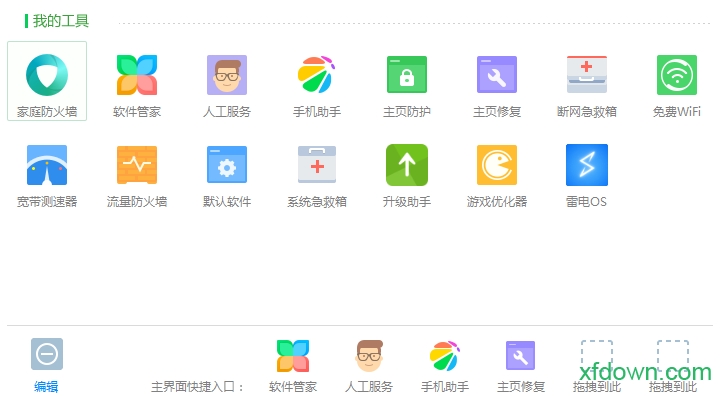Click the second empty 拖拽到此 slot

(x=673, y=356)
